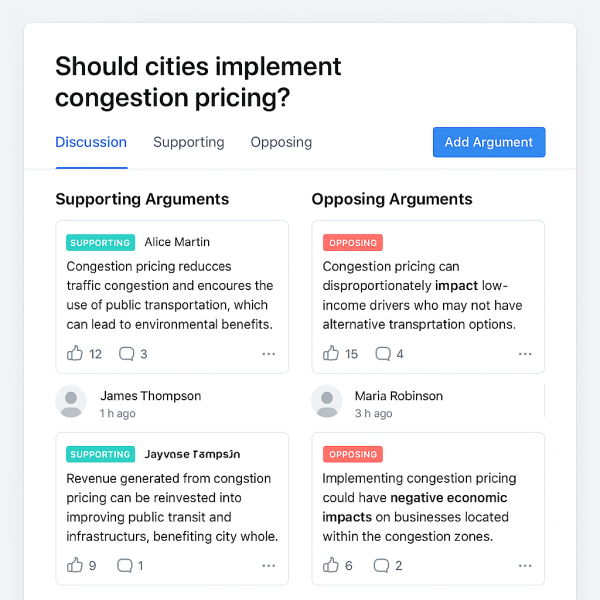Click the Maria Robinson author name

[x=398, y=396]
